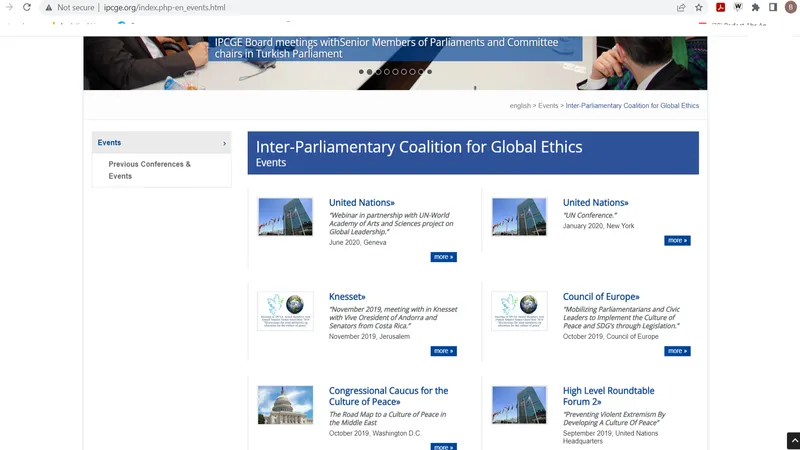Click the english breadcrumb link
Image resolution: width=800 pixels, height=450 pixels.
coord(520,106)
